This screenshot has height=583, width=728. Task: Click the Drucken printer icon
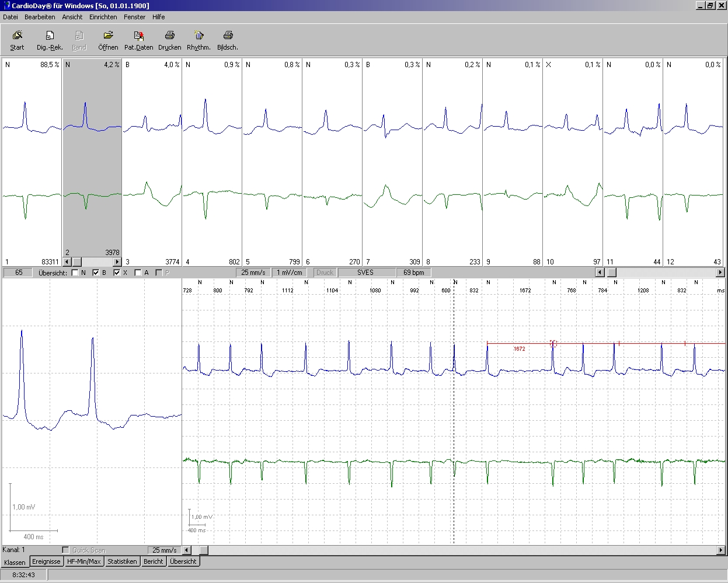169,36
